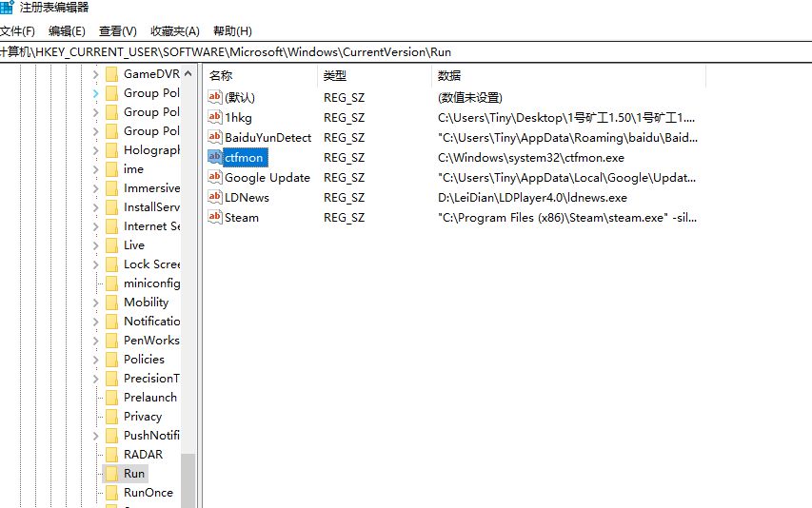This screenshot has width=812, height=508.
Task: Click the ab icon beside Steam
Action: [x=215, y=217]
